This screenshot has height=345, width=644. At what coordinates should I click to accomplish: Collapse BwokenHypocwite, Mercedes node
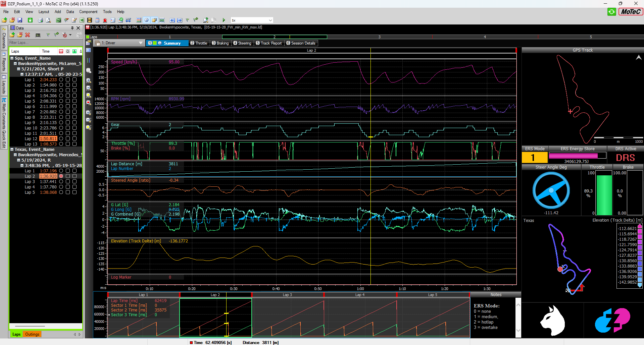click(15, 155)
